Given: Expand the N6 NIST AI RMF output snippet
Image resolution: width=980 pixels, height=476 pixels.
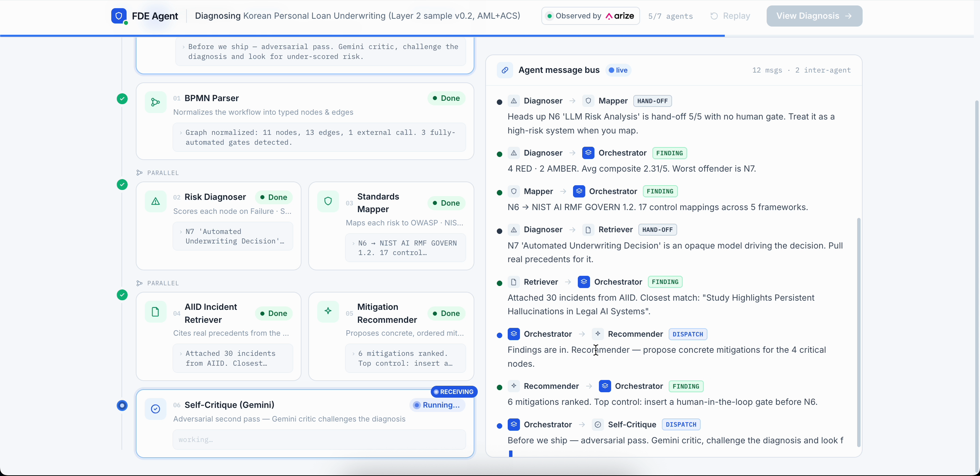Looking at the screenshot, I should point(406,248).
